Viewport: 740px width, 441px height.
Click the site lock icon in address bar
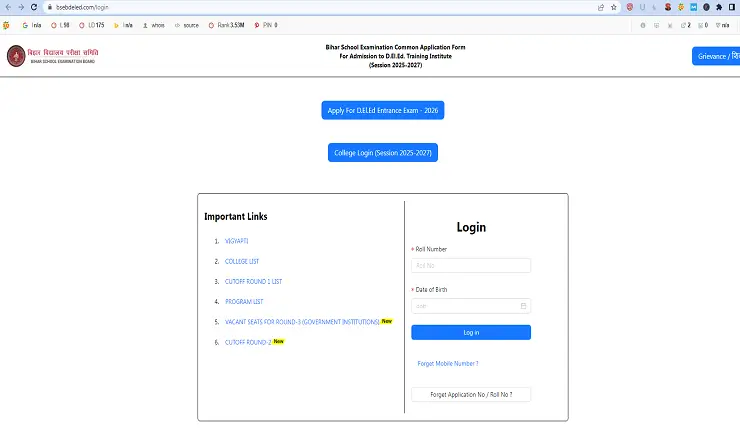tap(47, 7)
